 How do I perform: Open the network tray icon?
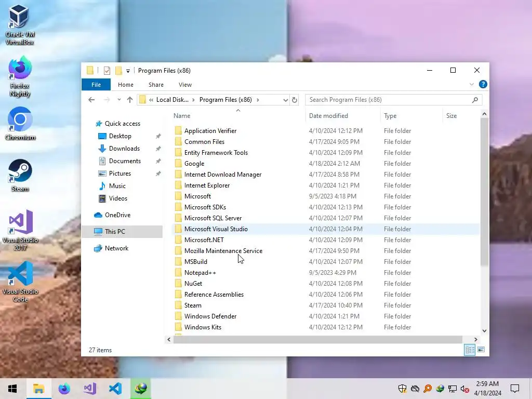click(x=453, y=389)
